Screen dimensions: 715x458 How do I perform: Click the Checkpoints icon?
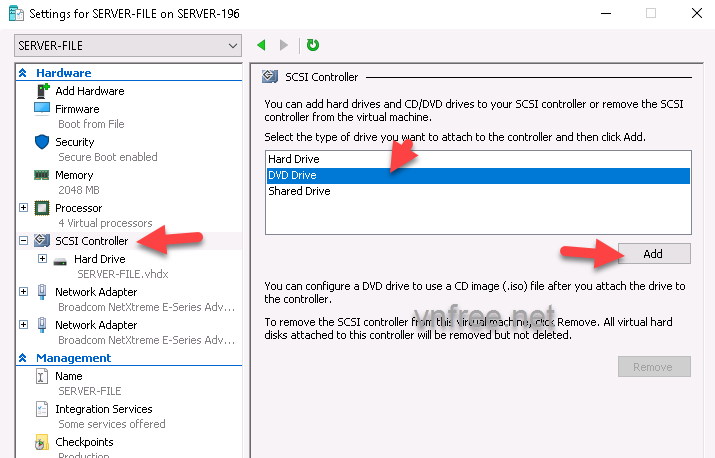point(42,442)
